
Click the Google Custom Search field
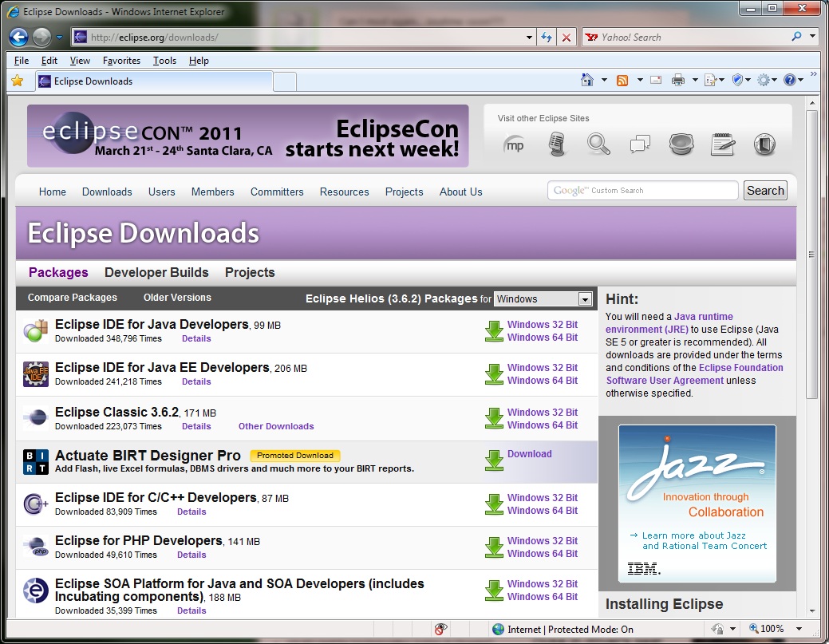643,191
